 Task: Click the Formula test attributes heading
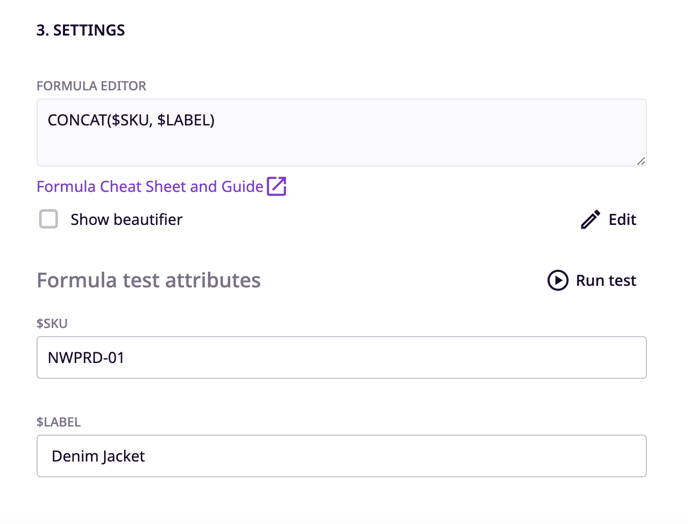(x=149, y=280)
